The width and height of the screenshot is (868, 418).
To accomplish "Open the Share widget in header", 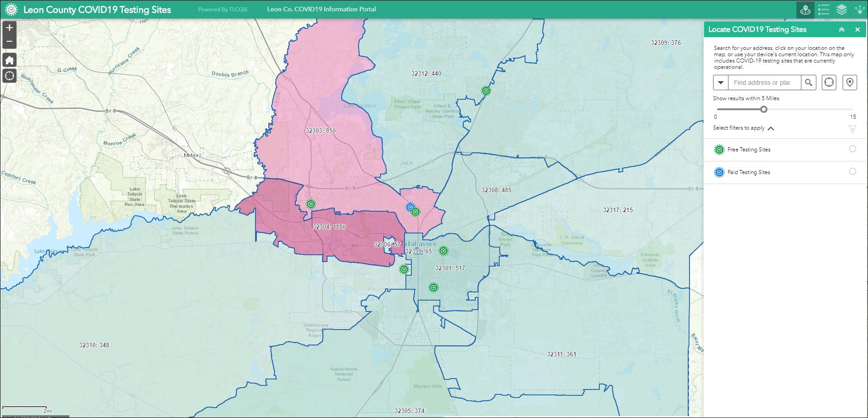I will click(x=859, y=10).
